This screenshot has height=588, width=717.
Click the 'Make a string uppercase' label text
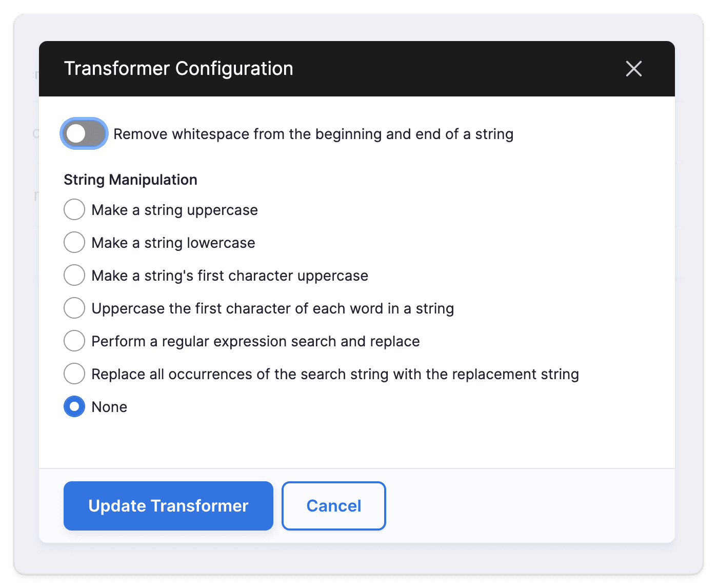coord(174,210)
